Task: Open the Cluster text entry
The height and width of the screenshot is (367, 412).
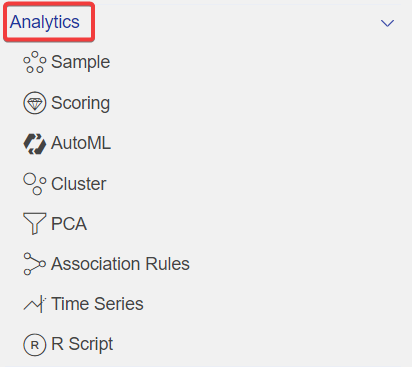Action: 79,184
